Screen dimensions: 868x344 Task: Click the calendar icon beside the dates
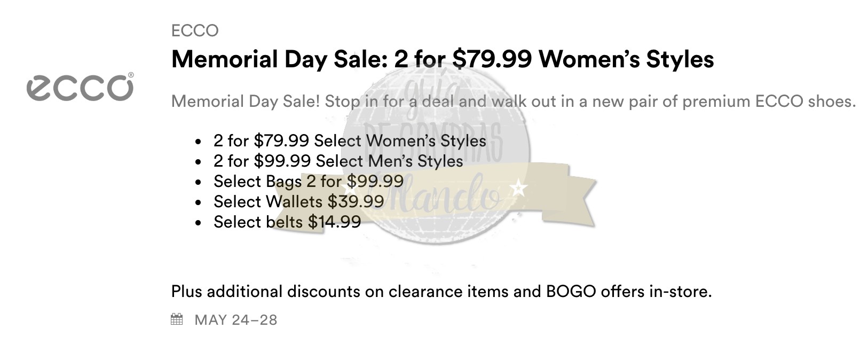(x=177, y=319)
